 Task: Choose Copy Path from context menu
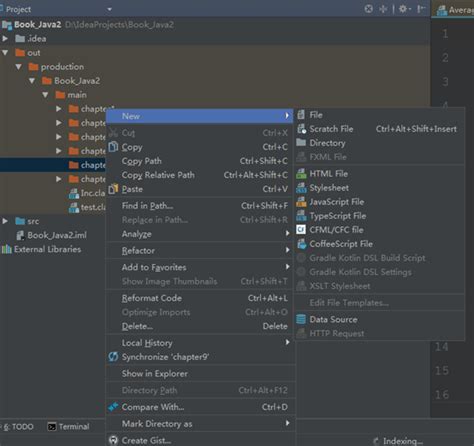[200, 161]
